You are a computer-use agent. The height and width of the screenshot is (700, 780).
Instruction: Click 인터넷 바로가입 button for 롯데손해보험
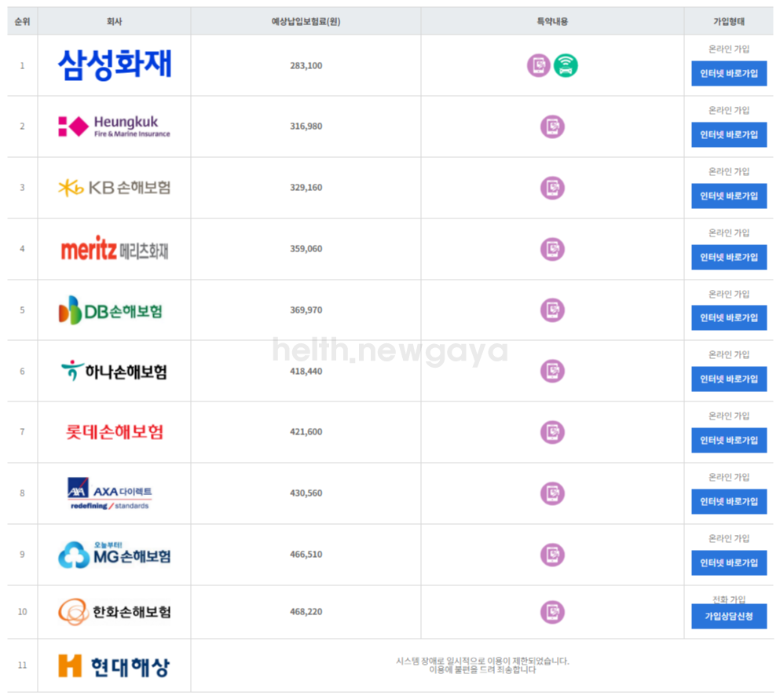coord(729,440)
